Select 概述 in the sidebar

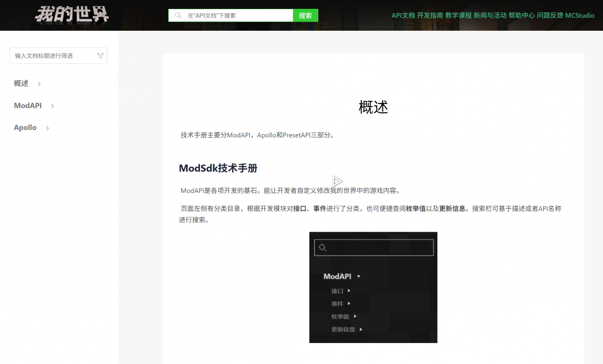coord(21,84)
